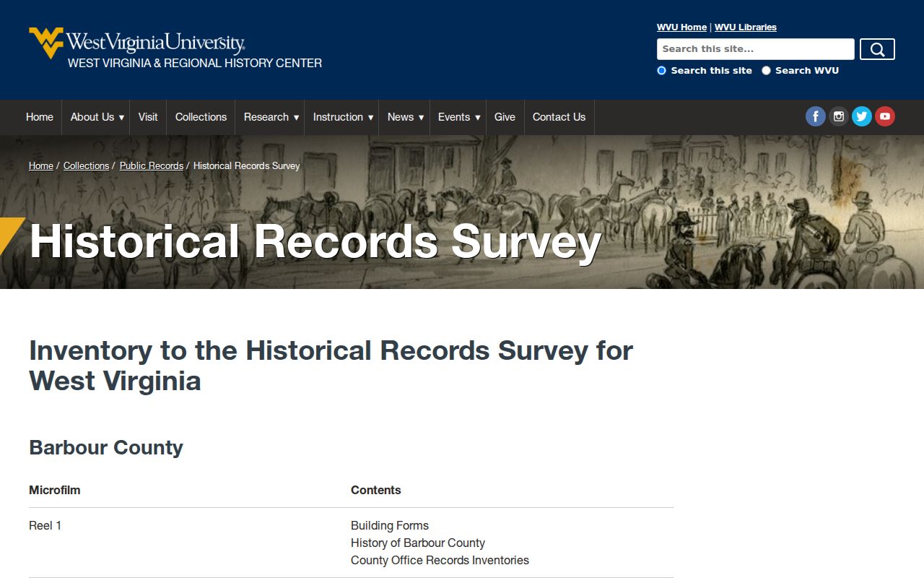Select the 'Search WVU' radio option
This screenshot has width=924, height=578.
click(x=767, y=71)
